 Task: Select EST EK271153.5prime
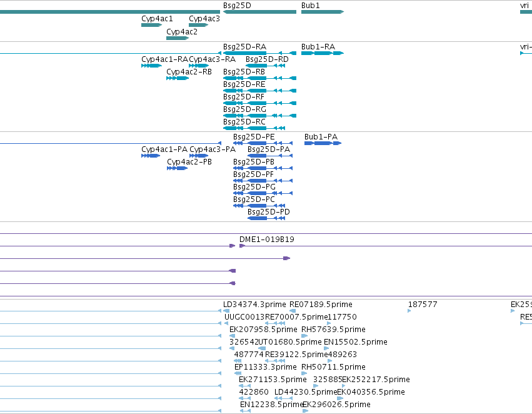pyautogui.click(x=244, y=386)
